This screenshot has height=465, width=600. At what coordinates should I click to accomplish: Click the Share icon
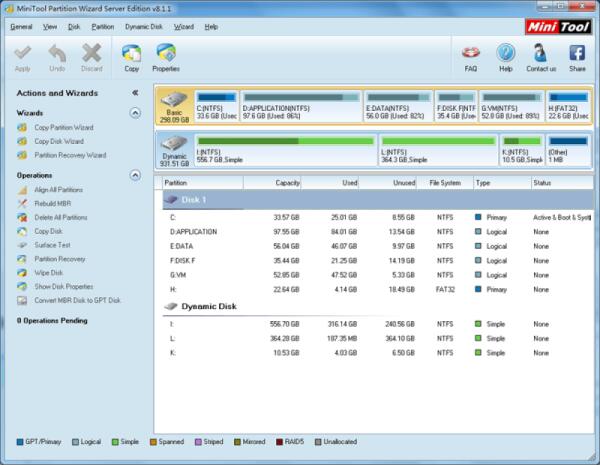tap(577, 56)
